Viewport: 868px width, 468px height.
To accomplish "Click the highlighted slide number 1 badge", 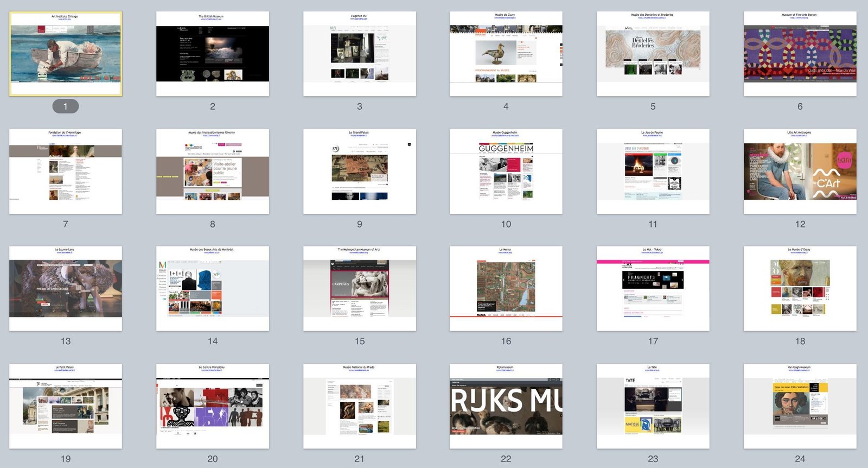I will click(x=66, y=106).
